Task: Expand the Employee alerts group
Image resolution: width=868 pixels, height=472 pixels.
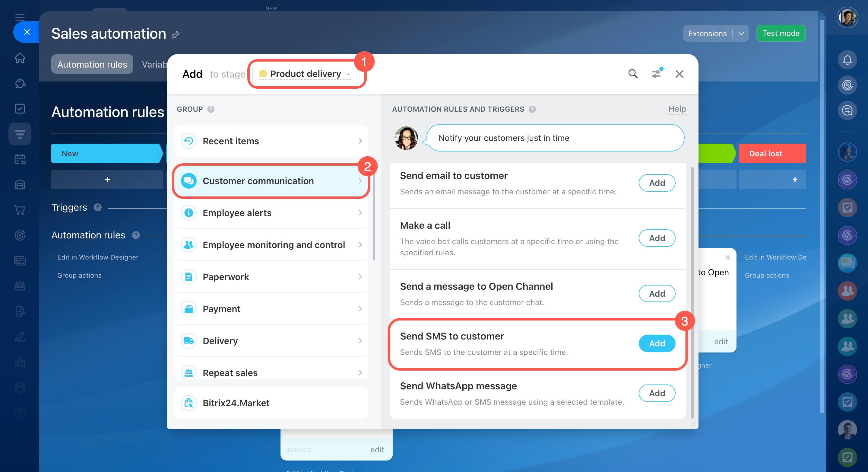Action: (271, 213)
